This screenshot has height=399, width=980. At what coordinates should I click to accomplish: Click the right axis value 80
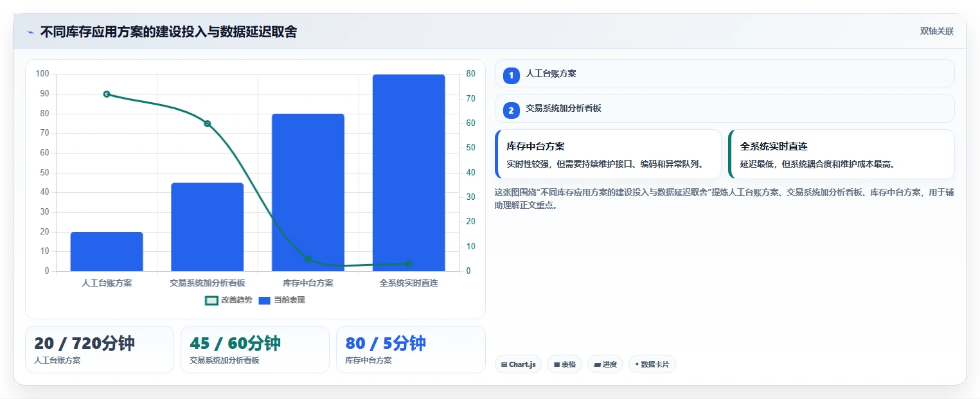[470, 74]
